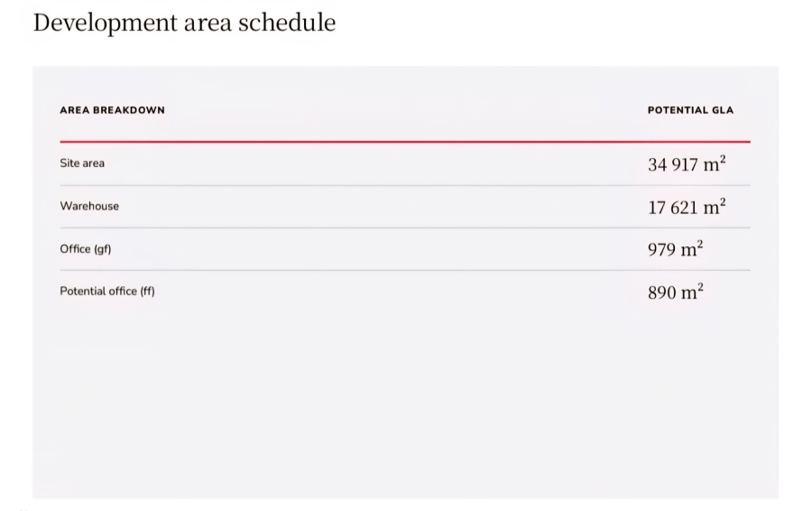Select the Office (gf) row label

86,249
